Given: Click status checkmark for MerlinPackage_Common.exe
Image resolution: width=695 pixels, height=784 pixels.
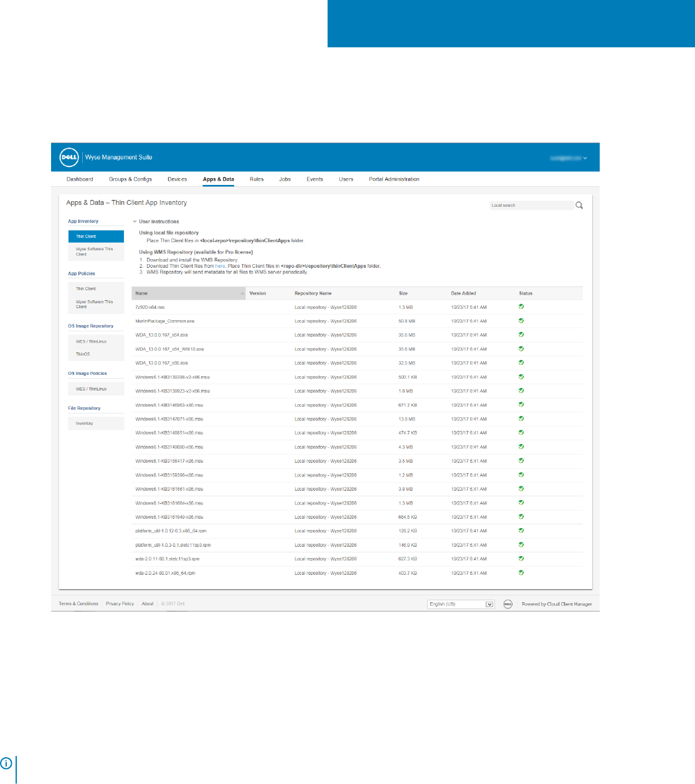Looking at the screenshot, I should point(521,321).
